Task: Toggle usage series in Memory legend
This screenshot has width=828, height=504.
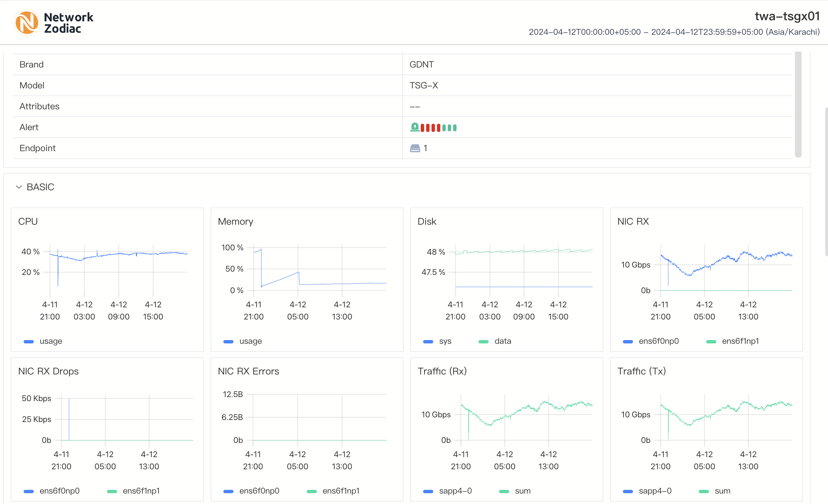Action: pos(250,341)
